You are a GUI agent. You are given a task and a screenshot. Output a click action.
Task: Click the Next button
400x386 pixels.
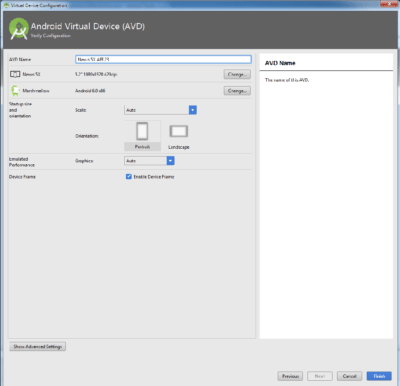[x=320, y=376]
